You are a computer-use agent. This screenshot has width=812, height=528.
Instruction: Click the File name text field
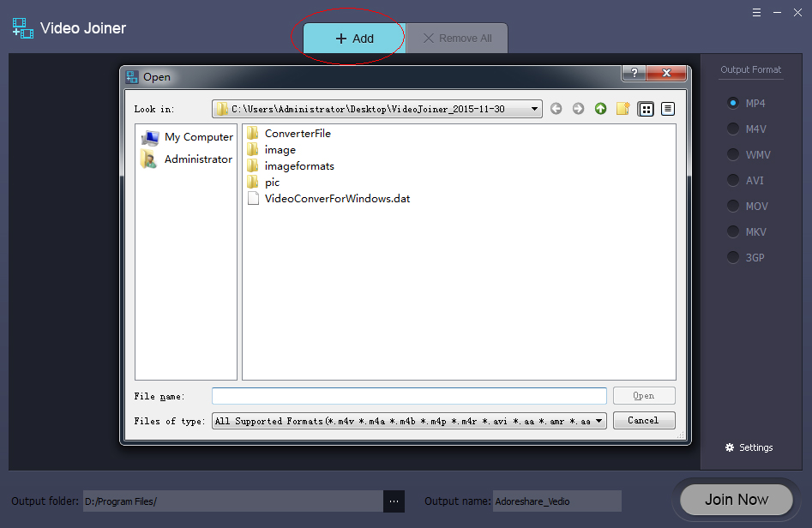pyautogui.click(x=409, y=396)
